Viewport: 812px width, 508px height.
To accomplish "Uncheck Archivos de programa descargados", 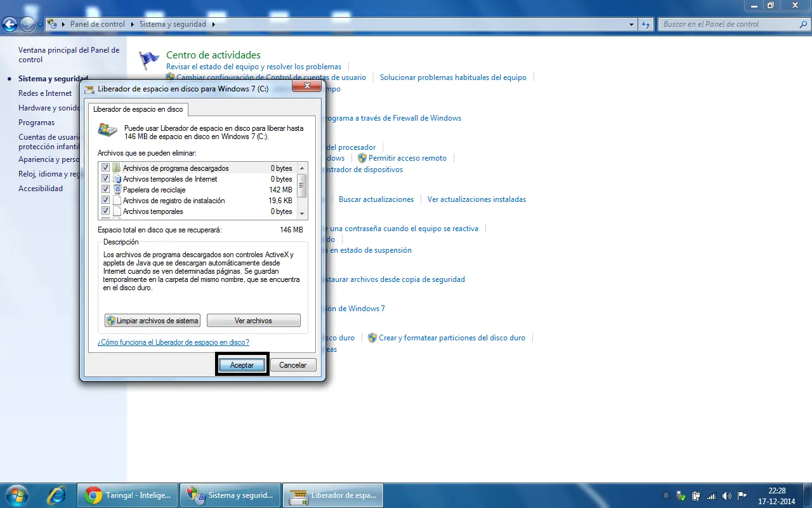I will point(106,168).
